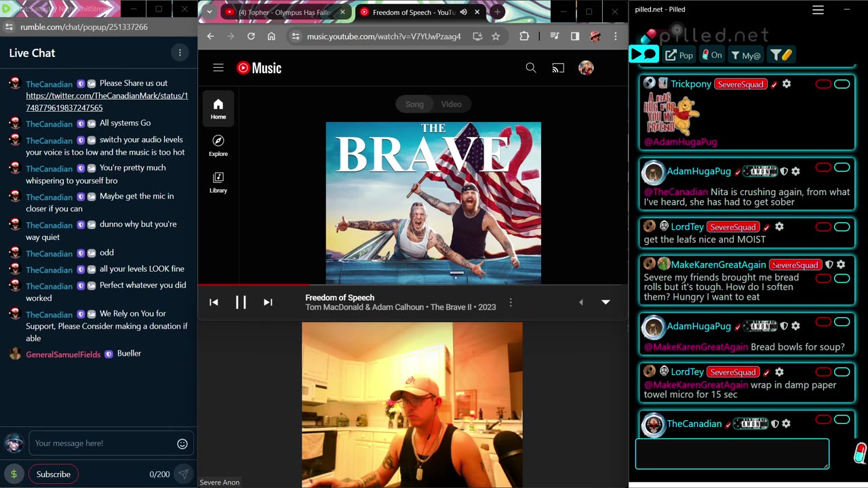868x488 pixels.
Task: Click the cast to device icon
Action: 558,68
